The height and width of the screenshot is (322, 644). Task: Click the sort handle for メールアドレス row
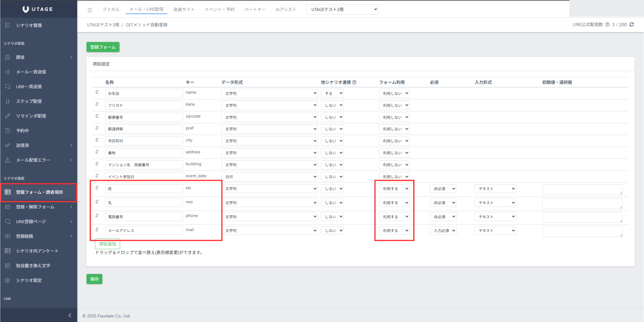click(97, 230)
